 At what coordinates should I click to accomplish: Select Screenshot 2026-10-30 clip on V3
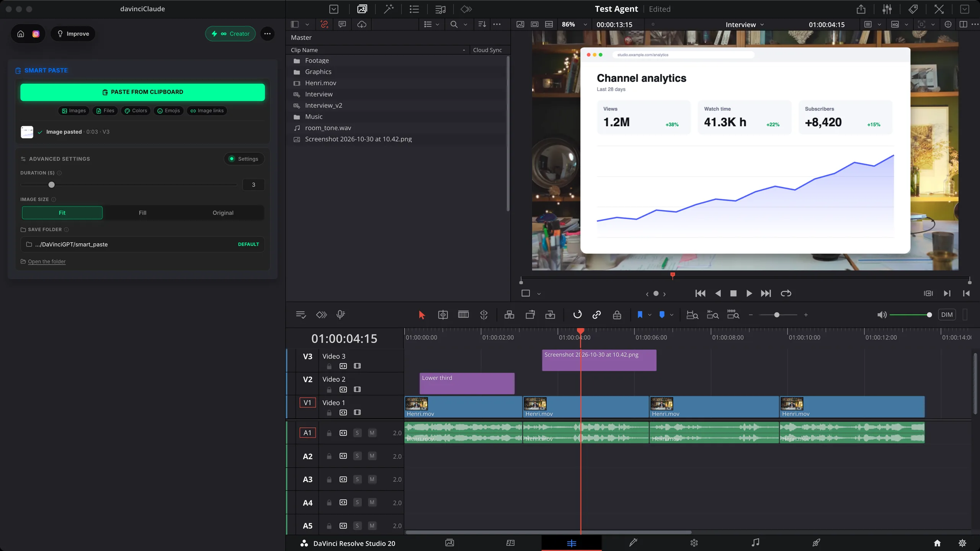(599, 360)
